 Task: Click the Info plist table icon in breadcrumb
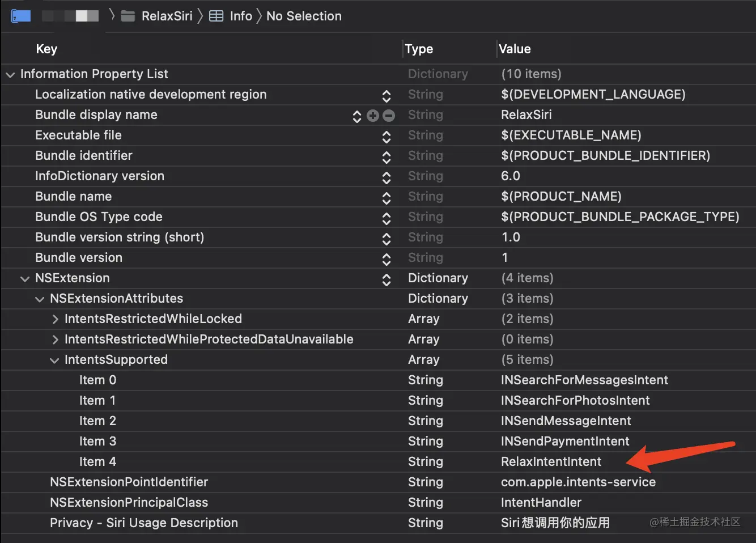click(216, 16)
